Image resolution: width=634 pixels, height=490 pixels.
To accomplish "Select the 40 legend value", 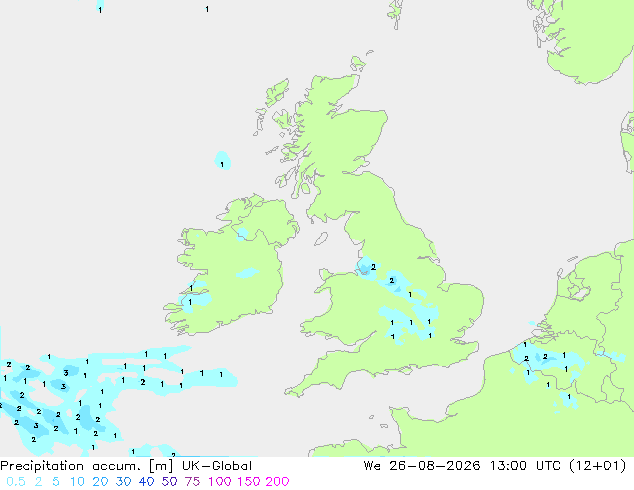I will [x=146, y=482].
